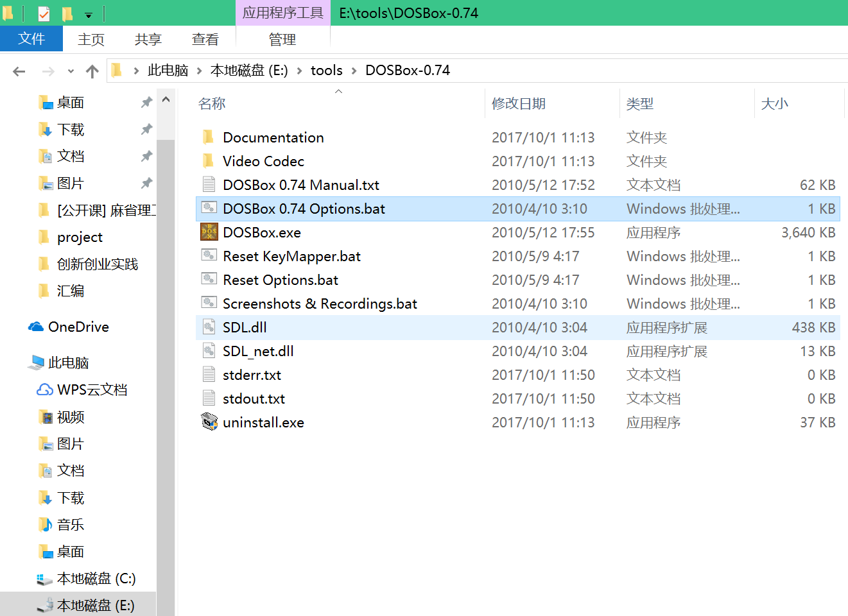Open the 文件 menu
848x616 pixels.
(31, 38)
